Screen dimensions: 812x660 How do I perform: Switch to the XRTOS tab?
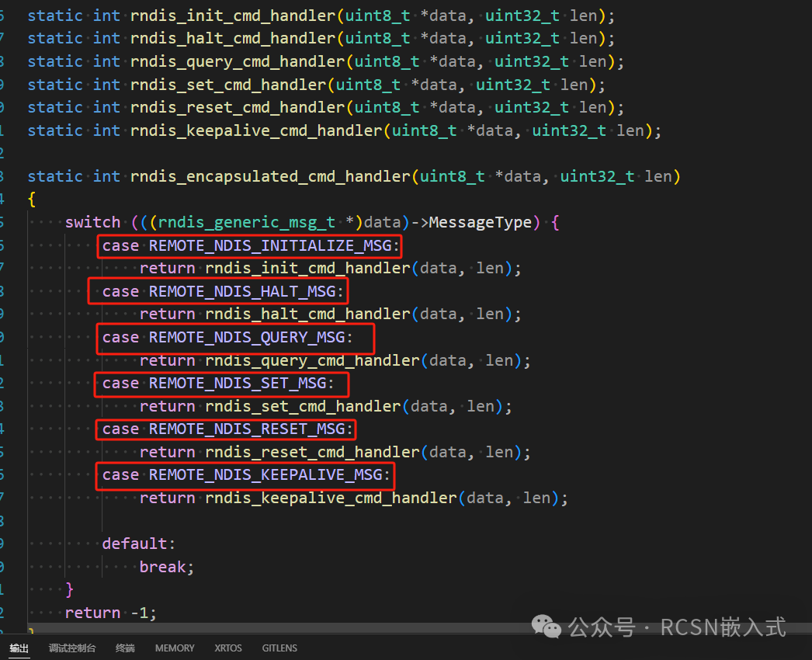tap(228, 648)
